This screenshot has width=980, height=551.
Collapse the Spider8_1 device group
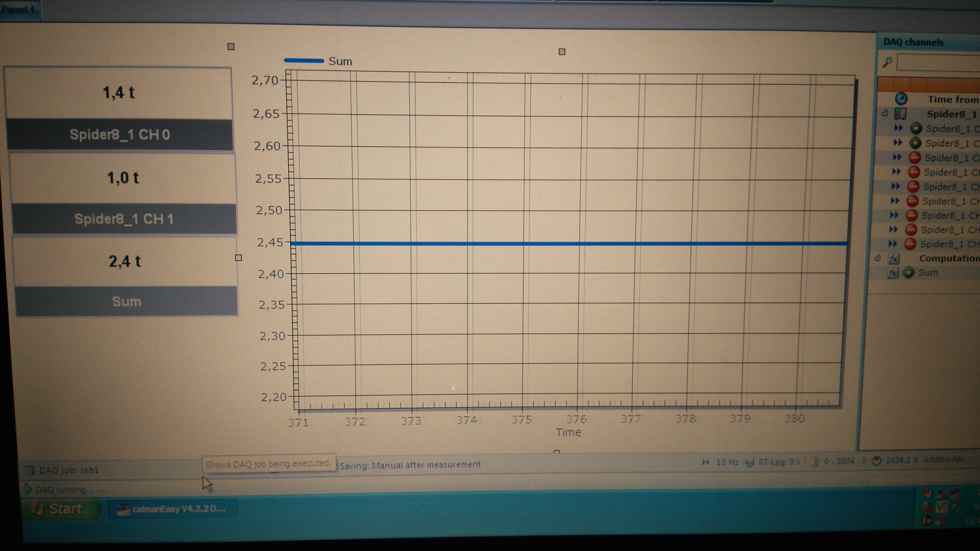coord(885,113)
